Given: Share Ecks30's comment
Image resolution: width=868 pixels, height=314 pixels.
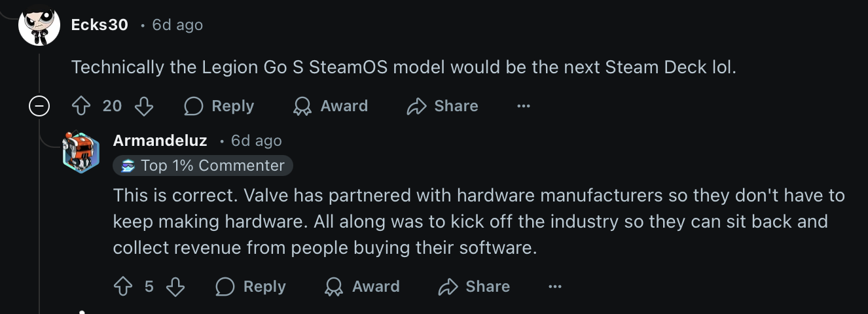Looking at the screenshot, I should [443, 106].
